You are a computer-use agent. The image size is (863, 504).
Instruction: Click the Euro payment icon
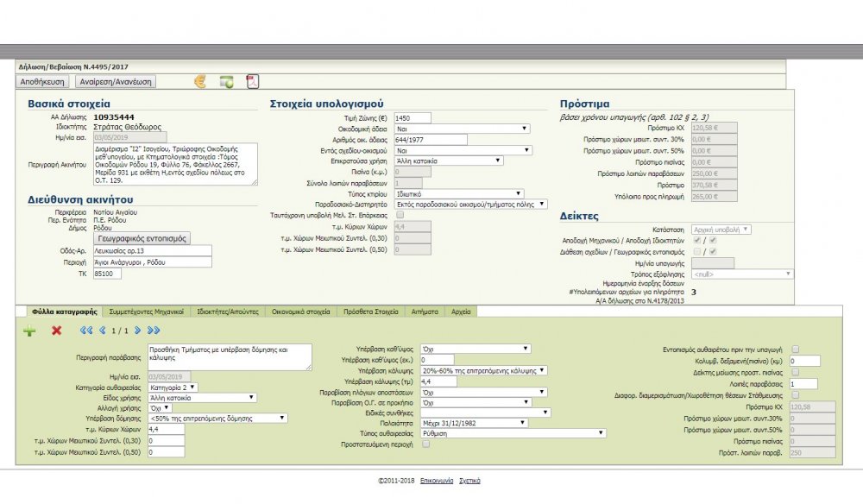[x=200, y=82]
